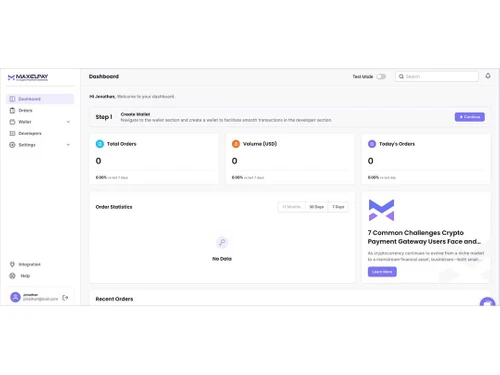Click the Step 1 label
The height and width of the screenshot is (375, 500).
point(104,117)
